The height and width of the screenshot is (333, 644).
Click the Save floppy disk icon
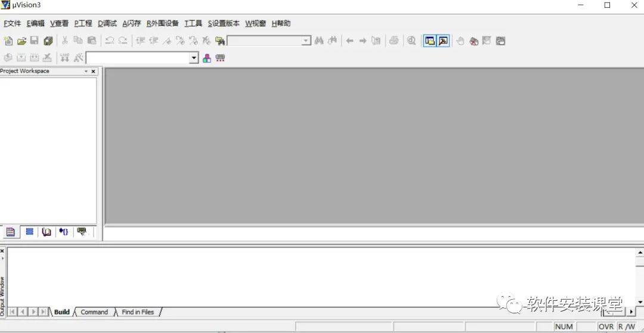[35, 41]
